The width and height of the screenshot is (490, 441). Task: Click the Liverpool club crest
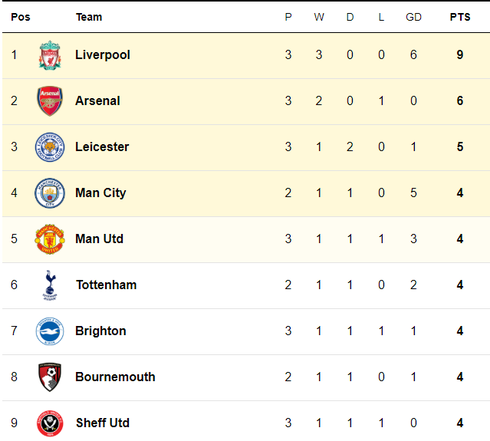pyautogui.click(x=50, y=55)
